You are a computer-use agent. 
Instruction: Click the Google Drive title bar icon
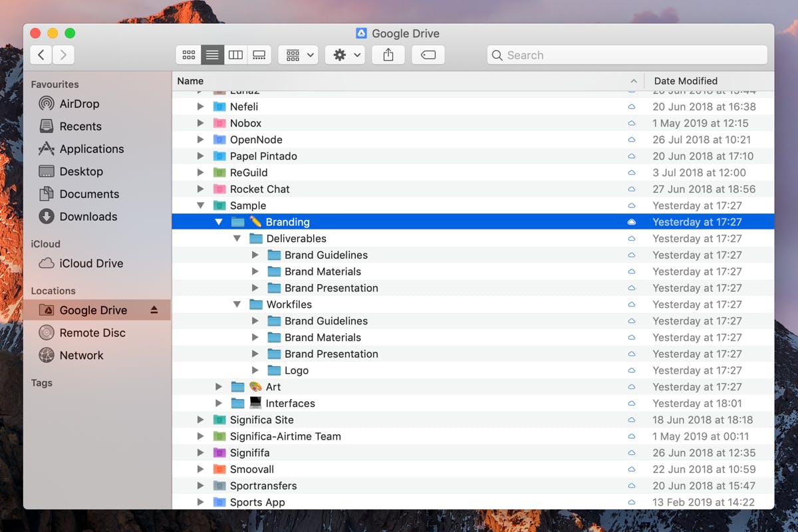point(361,33)
